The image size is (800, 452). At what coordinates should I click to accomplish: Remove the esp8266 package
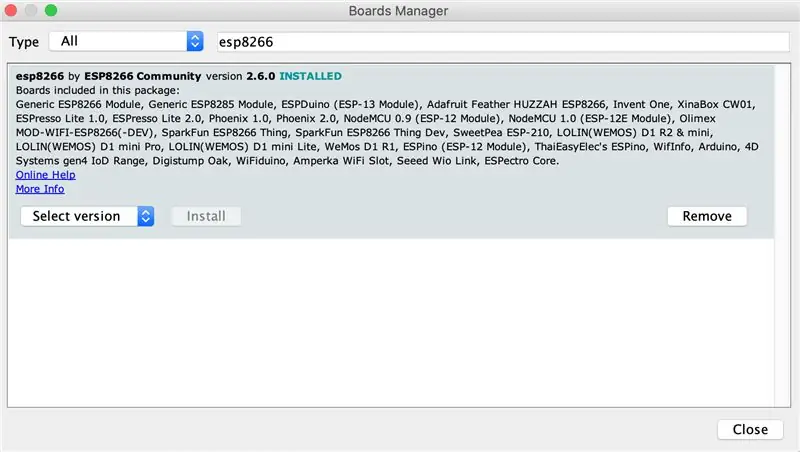707,216
